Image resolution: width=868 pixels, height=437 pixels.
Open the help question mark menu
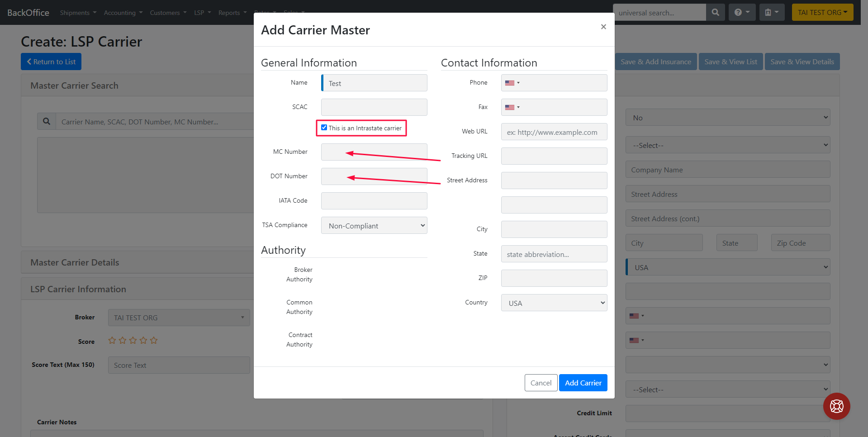(742, 12)
